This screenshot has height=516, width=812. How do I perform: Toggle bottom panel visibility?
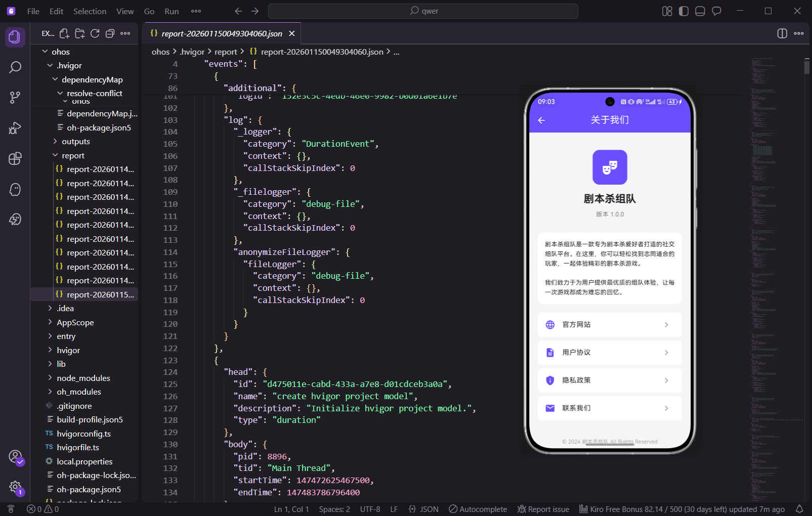coord(700,11)
